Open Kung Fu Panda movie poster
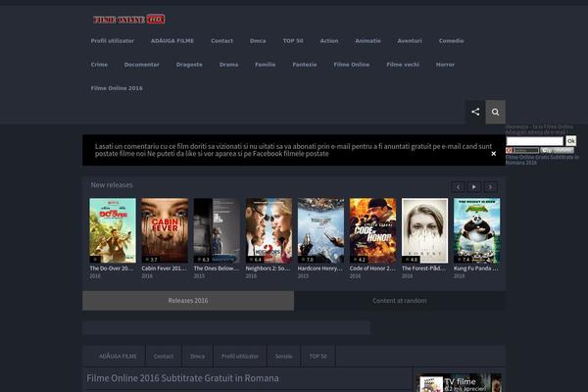Image resolution: width=588 pixels, height=392 pixels. tap(477, 230)
